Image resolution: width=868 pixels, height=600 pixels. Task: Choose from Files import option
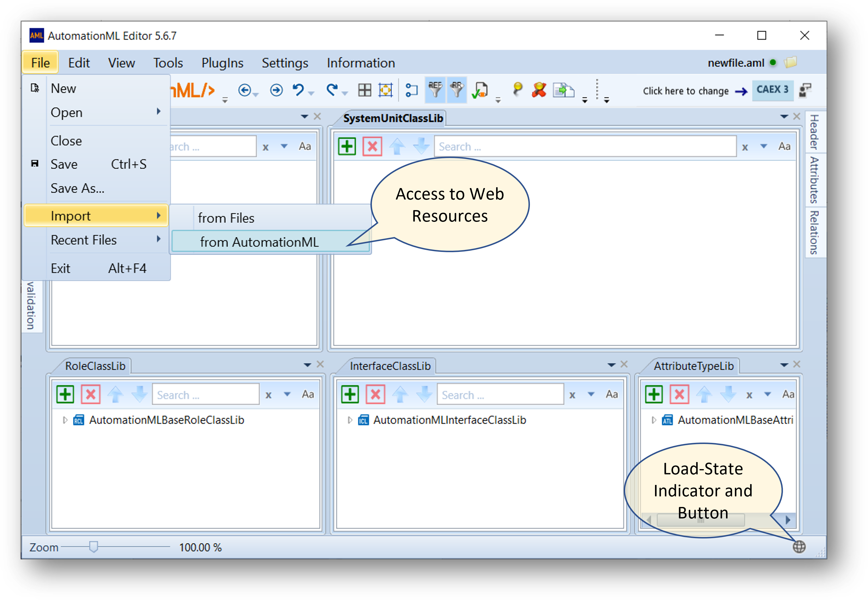click(x=271, y=218)
